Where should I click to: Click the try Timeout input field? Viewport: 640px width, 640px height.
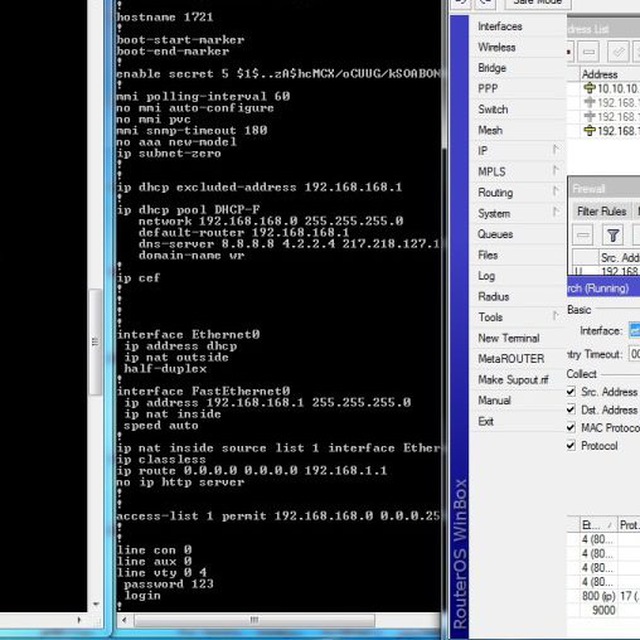(x=635, y=354)
